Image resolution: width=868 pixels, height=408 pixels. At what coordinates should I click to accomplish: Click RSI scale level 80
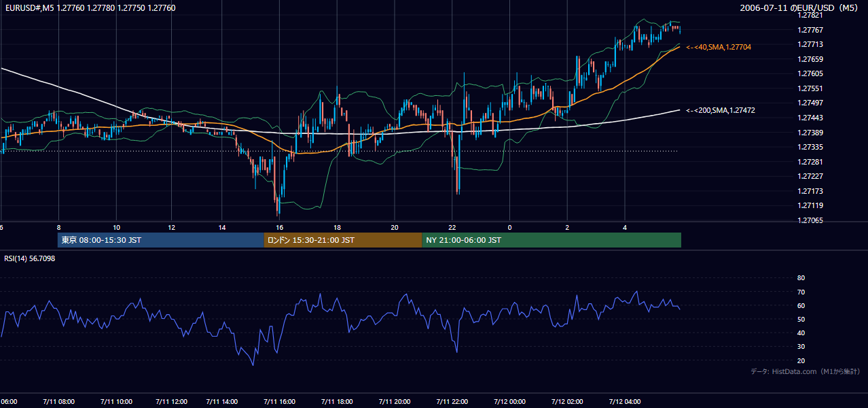point(801,278)
